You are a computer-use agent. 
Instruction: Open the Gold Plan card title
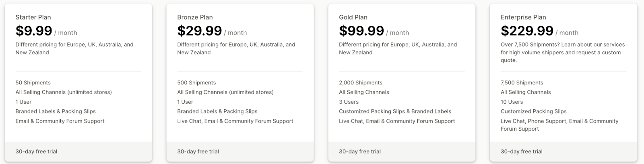(353, 17)
